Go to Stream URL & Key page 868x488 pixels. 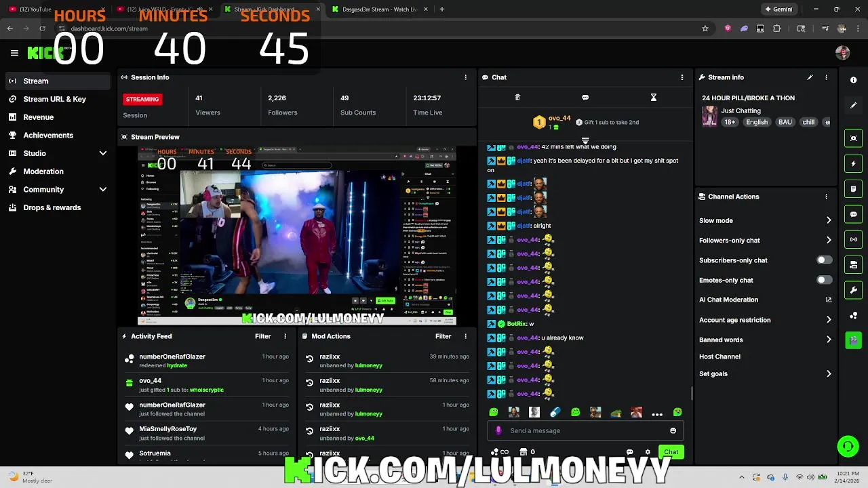click(56, 99)
